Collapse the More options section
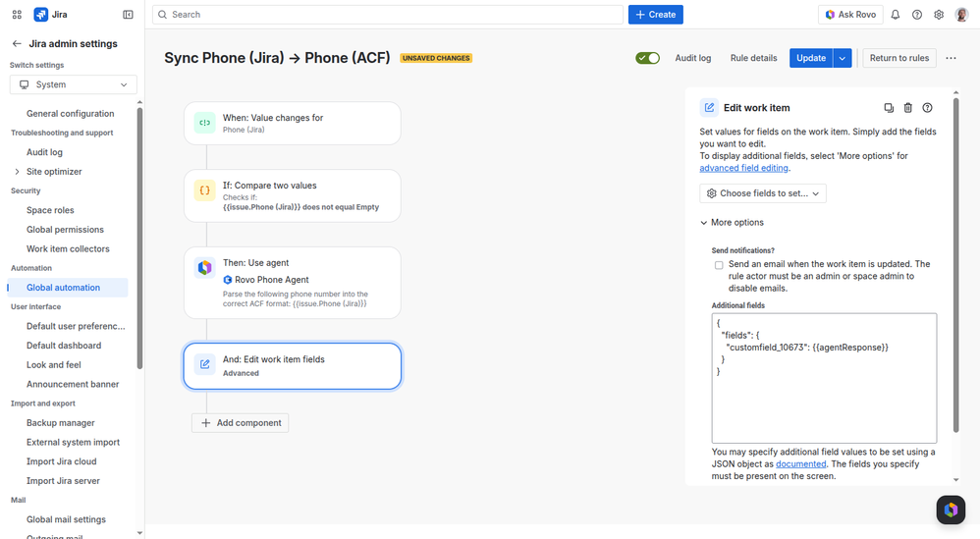980x539 pixels. coord(732,222)
